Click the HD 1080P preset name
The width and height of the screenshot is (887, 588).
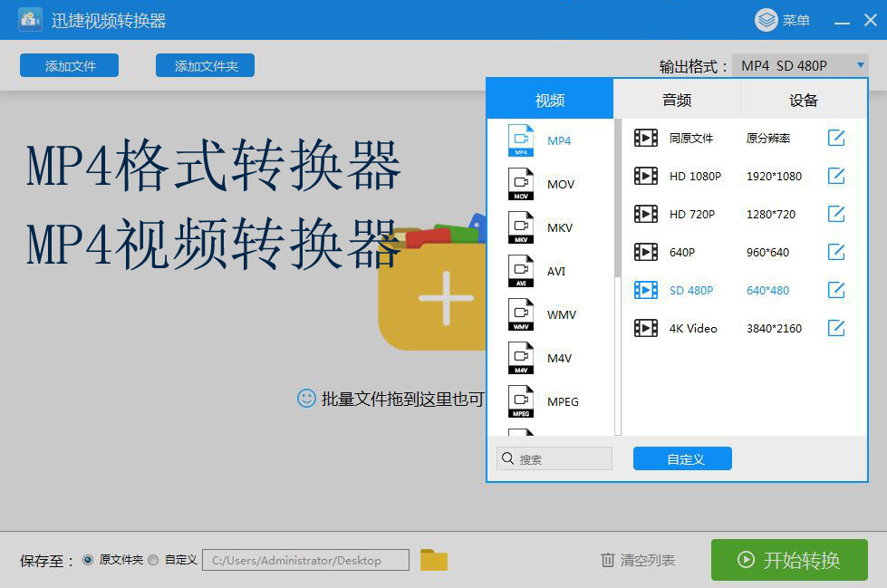pyautogui.click(x=695, y=176)
